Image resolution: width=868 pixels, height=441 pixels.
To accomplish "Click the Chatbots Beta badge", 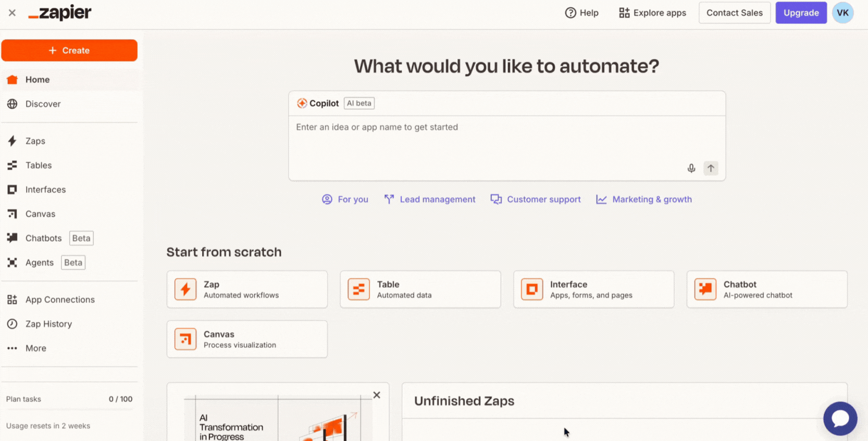I will 81,238.
